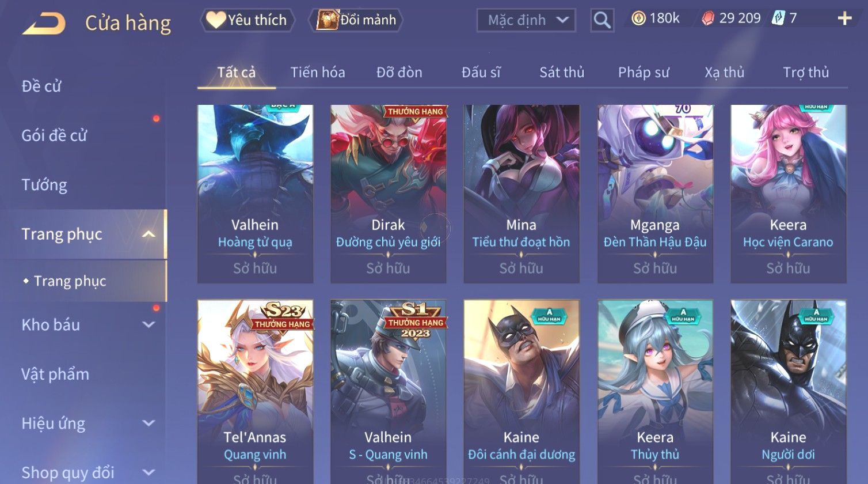Select the Tiến hóa tab
This screenshot has height=484, width=868.
318,73
